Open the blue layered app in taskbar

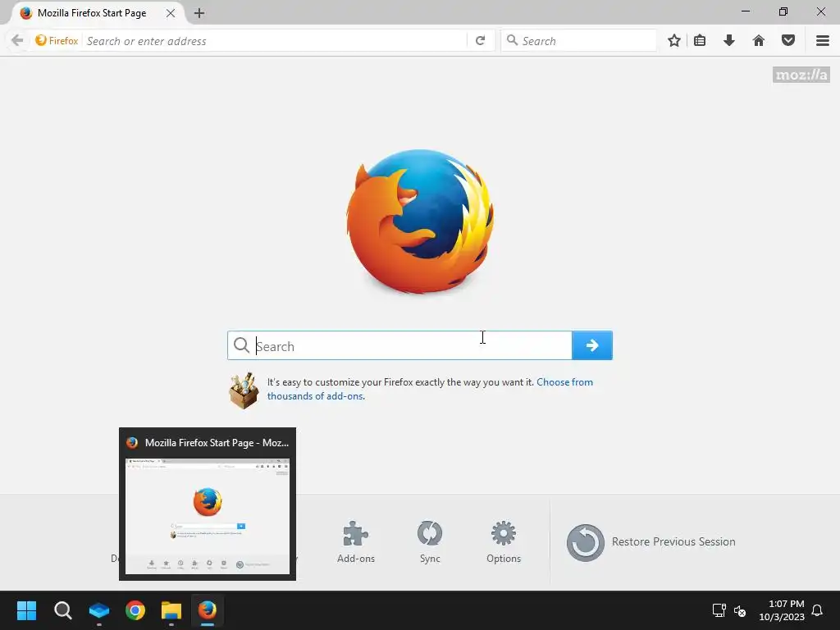tap(99, 610)
